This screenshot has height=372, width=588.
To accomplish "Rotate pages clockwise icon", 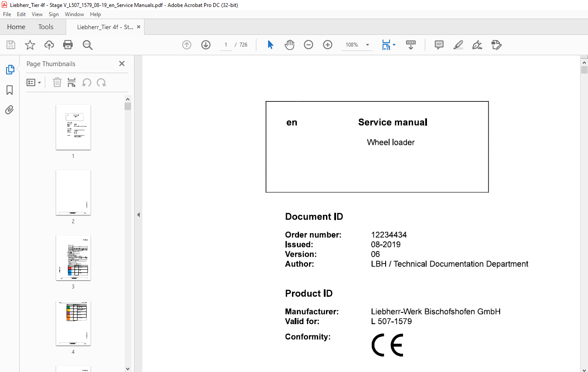I will click(101, 82).
